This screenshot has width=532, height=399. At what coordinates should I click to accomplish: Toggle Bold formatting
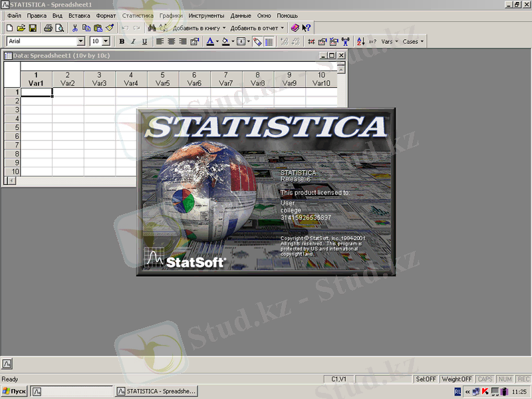coord(122,41)
